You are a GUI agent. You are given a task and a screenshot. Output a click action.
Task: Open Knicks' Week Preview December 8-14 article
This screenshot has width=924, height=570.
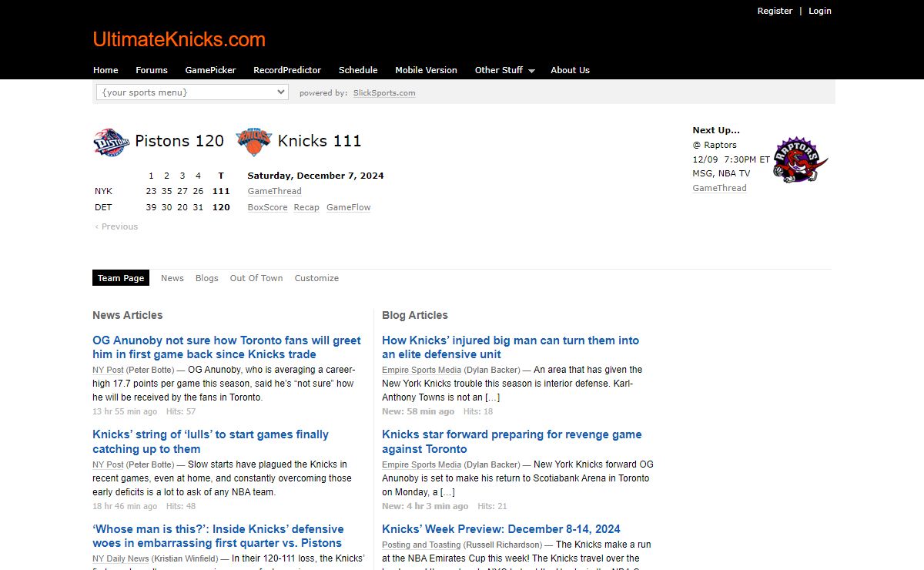tap(501, 529)
